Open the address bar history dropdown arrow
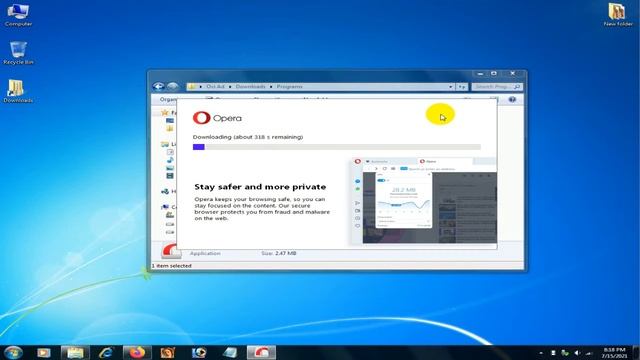This screenshot has height=360, width=640. [451, 87]
